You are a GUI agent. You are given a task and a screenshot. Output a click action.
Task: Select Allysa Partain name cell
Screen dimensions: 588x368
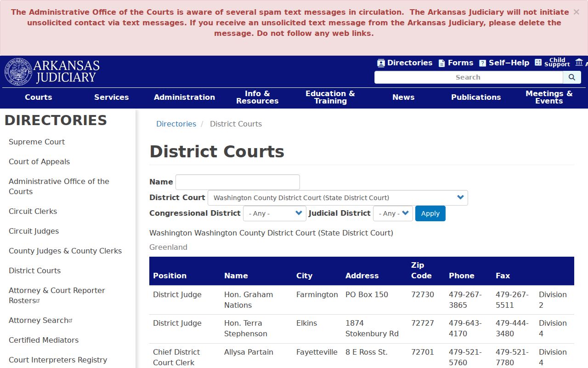coord(249,352)
